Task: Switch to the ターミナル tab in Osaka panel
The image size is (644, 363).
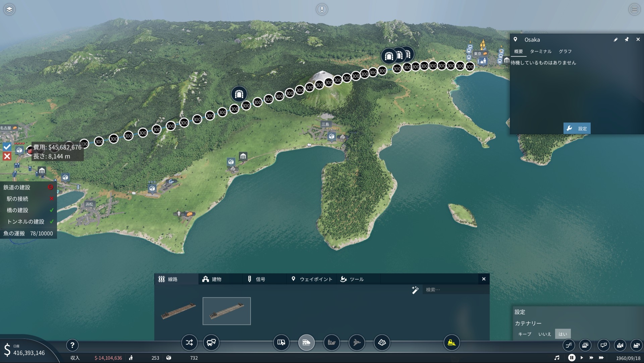Action: click(540, 51)
